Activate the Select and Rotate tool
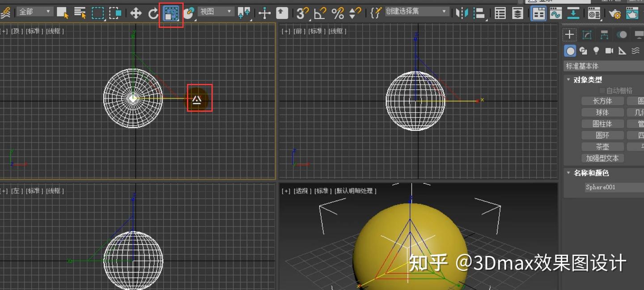This screenshot has width=644, height=290. point(153,13)
